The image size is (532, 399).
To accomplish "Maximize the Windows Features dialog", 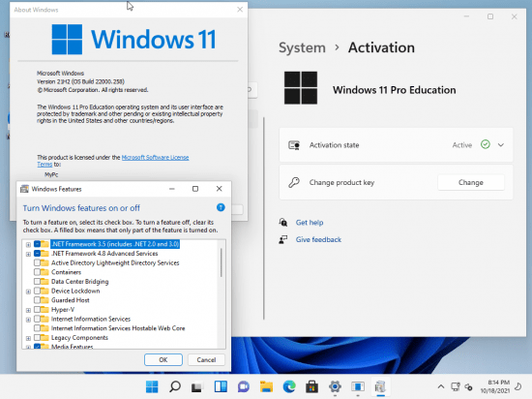I will [x=195, y=189].
